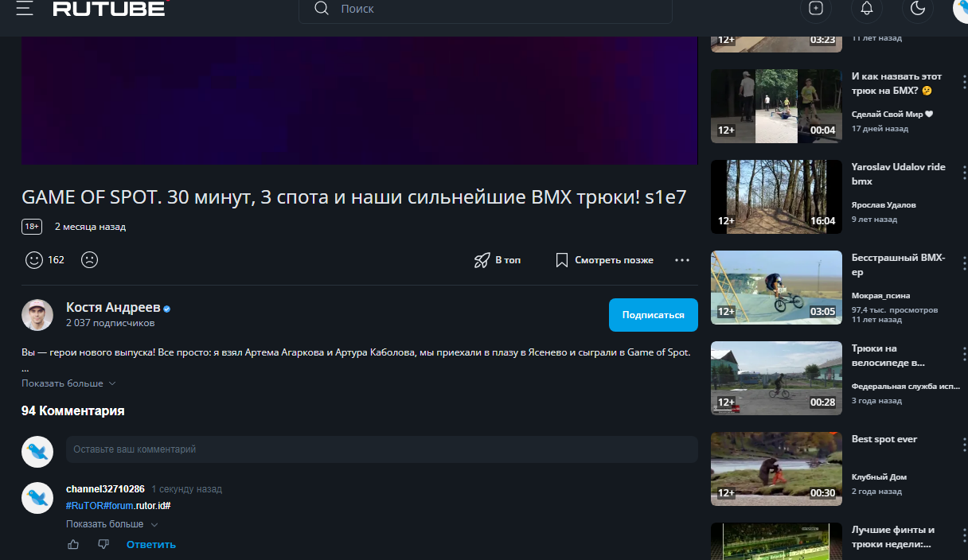Open thumbnail of 'Best spot ever'
The width and height of the screenshot is (968, 560).
(x=776, y=469)
